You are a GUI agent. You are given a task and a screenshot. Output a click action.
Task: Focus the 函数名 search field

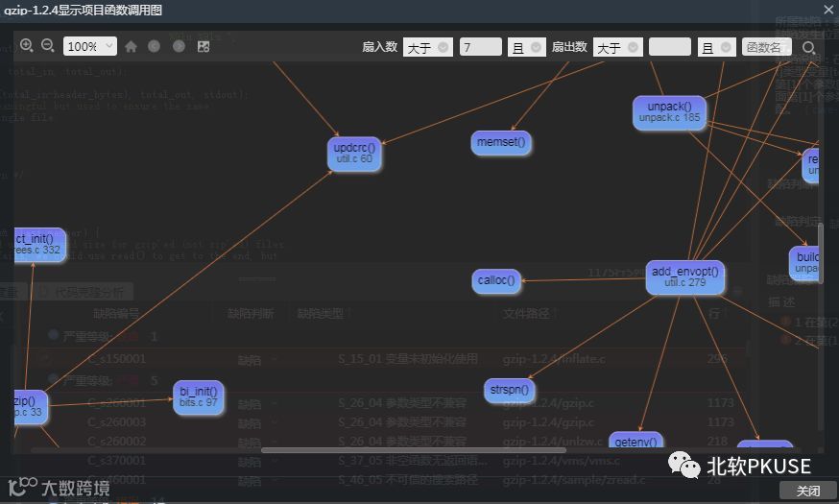click(x=767, y=47)
